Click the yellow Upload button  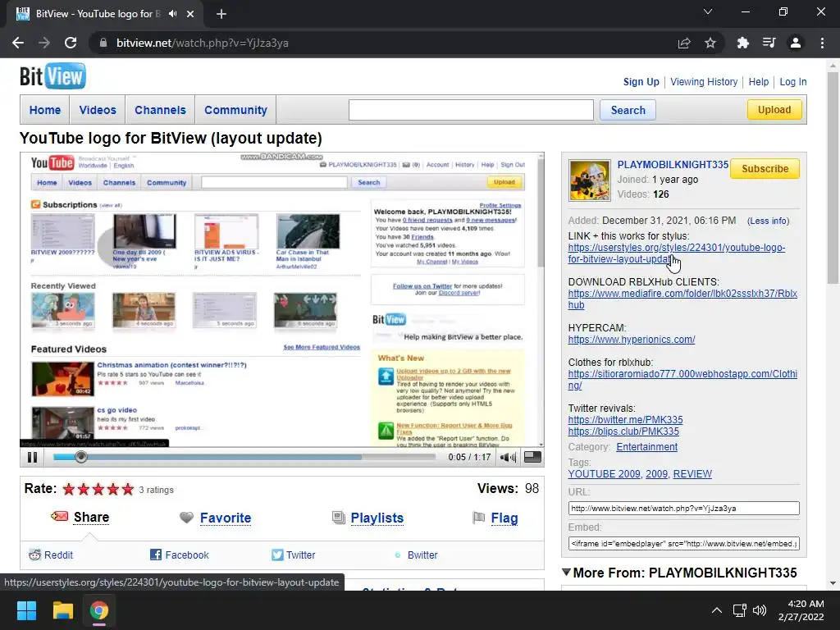774,110
